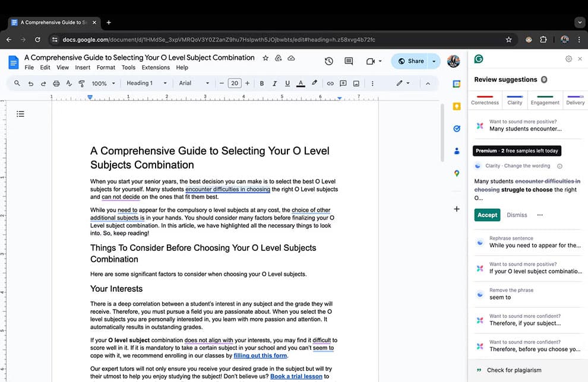Select the Delivery tab
Viewport: 588px width, 382px height.
(576, 100)
